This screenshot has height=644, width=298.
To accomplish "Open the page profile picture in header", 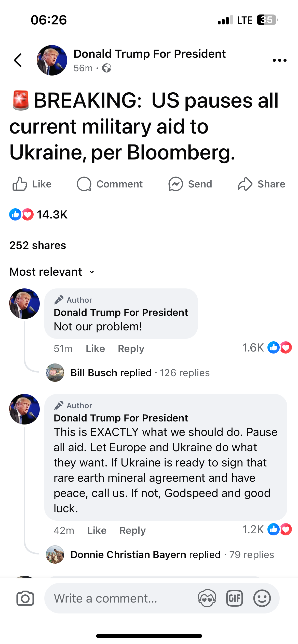I will 52,61.
